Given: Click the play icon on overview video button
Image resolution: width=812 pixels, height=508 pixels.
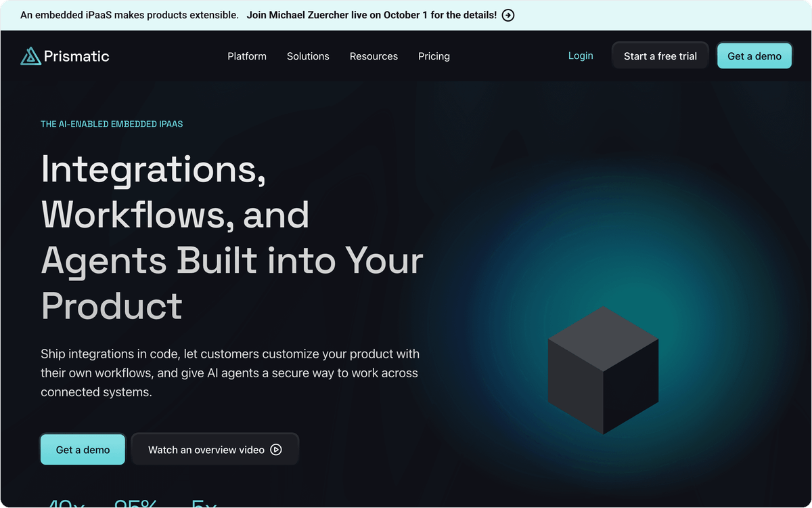Looking at the screenshot, I should (276, 450).
